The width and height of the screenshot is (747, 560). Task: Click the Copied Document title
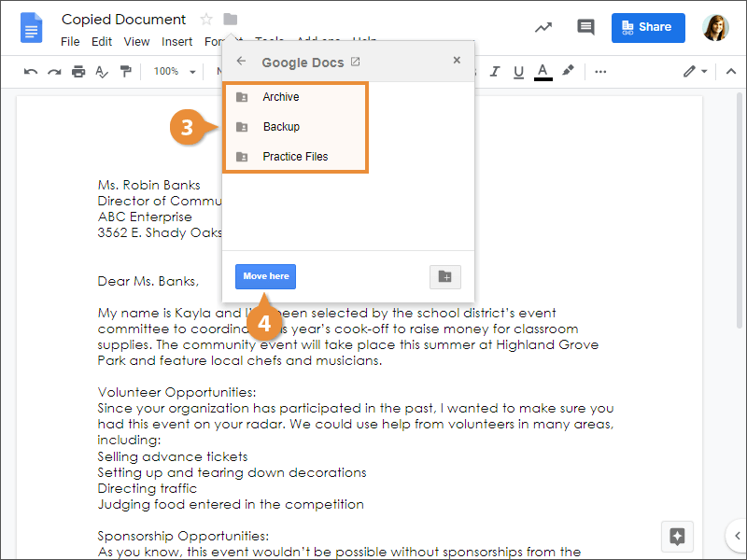pos(123,20)
